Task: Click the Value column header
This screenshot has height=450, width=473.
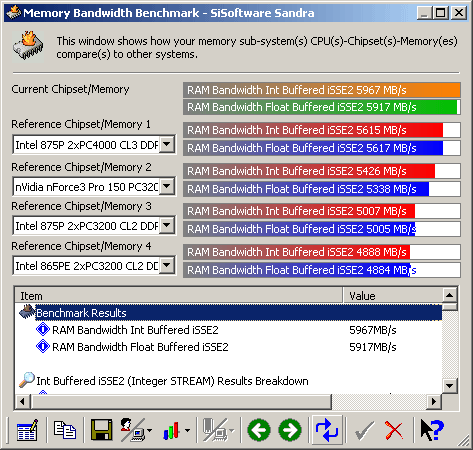Action: 393,296
